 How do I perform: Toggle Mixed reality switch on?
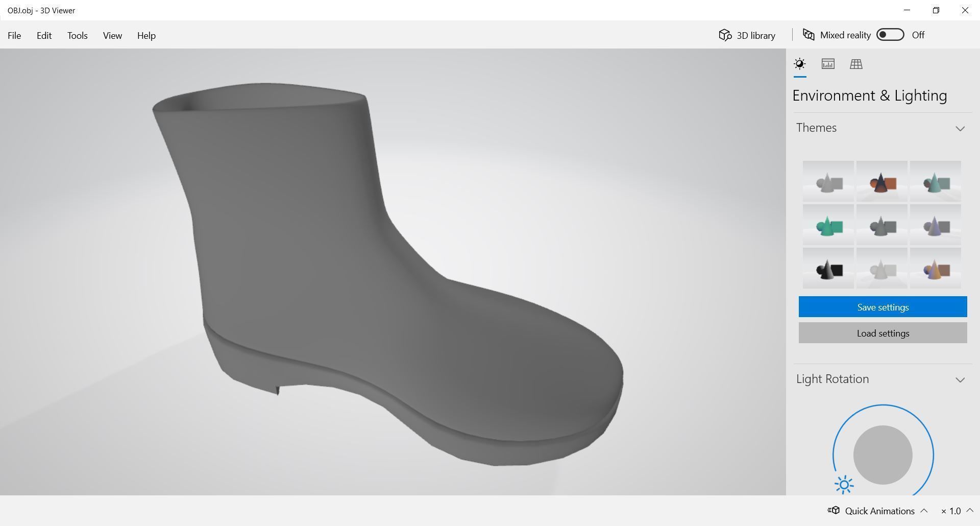[x=890, y=35]
